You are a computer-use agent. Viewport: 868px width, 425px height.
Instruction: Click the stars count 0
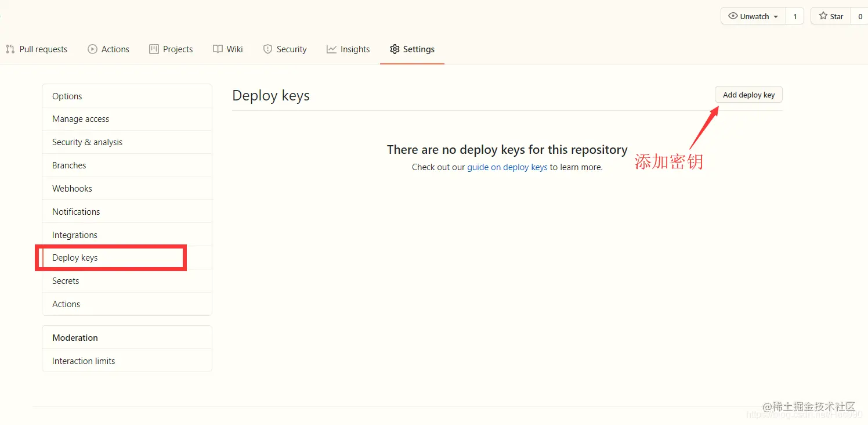pos(860,16)
